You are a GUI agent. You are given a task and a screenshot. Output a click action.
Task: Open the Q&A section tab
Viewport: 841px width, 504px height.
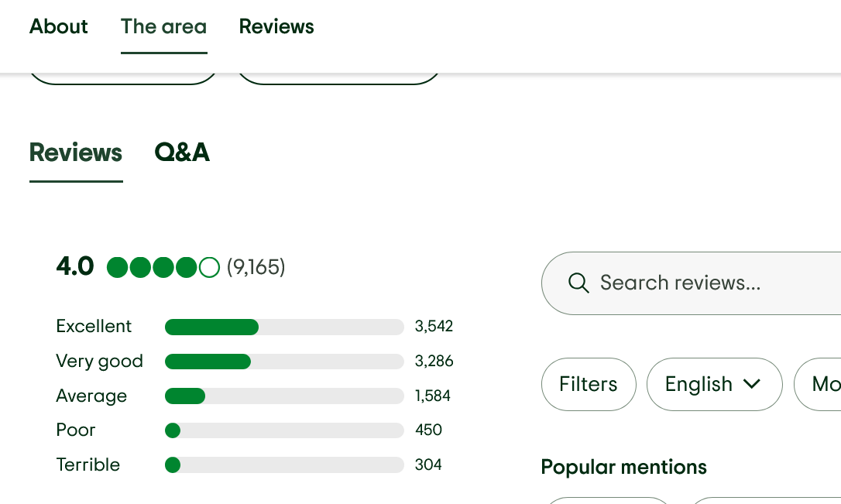(182, 153)
